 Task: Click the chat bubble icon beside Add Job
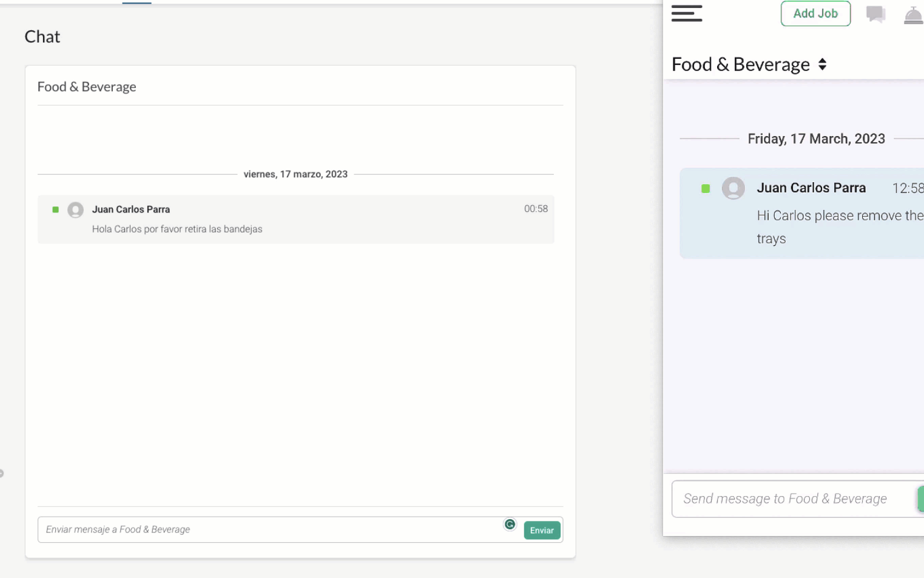click(x=875, y=14)
